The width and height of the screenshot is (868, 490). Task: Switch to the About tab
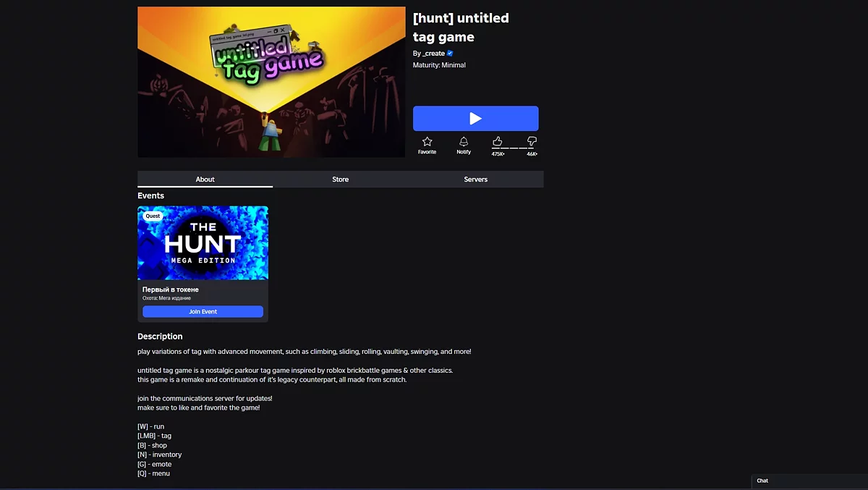[205, 179]
